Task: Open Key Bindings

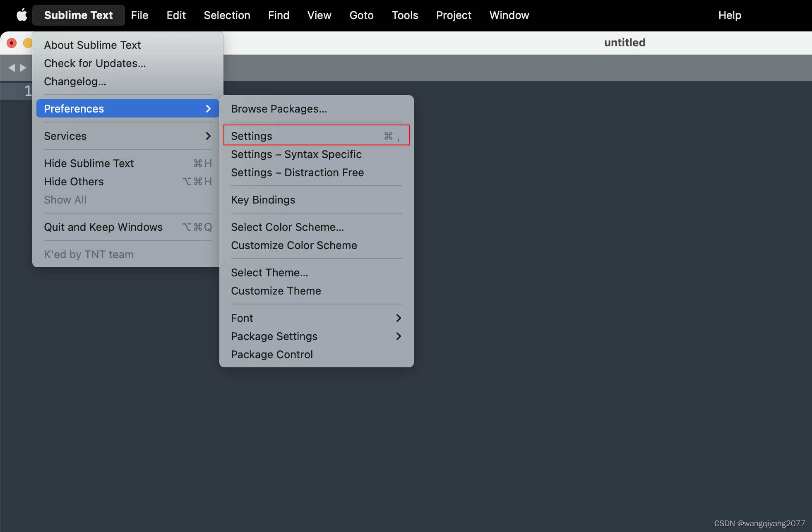Action: (x=317, y=199)
